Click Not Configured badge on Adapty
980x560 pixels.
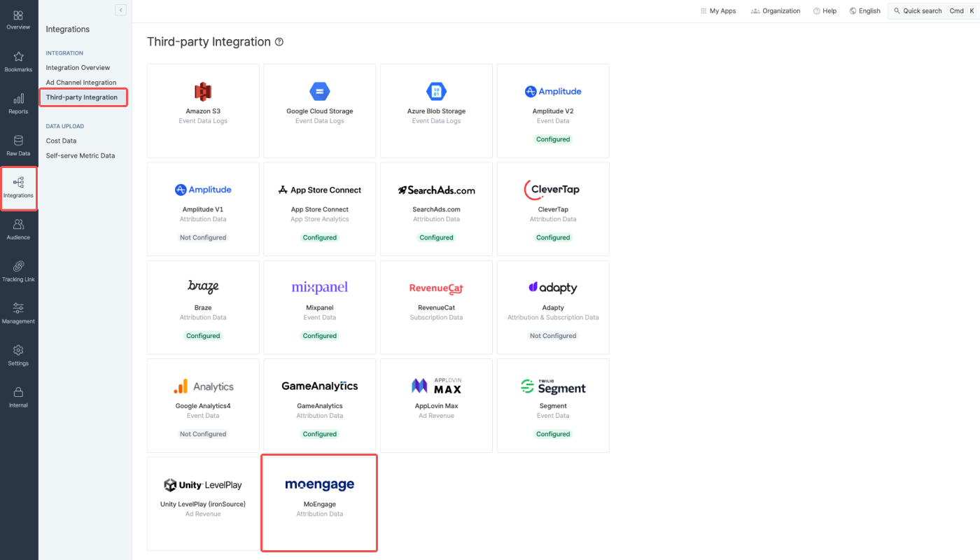[553, 336]
